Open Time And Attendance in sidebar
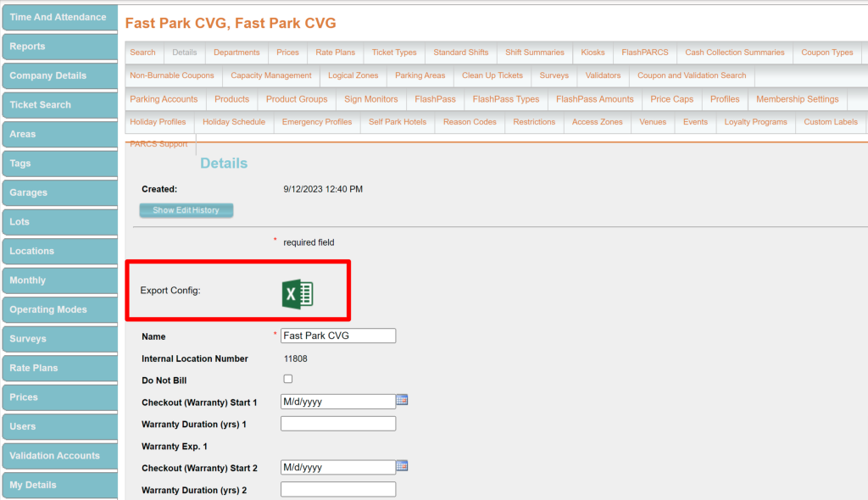This screenshot has height=500, width=868. (60, 17)
